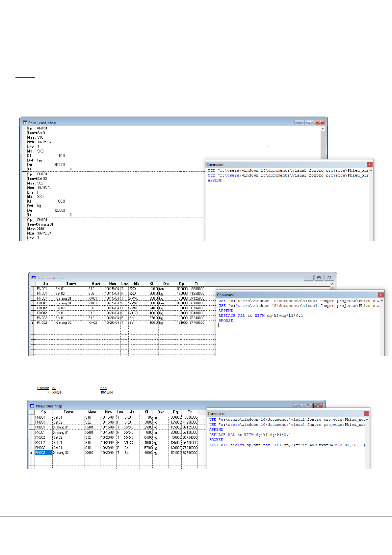The image size is (392, 555).
Task: Click the REPLACE ALL line in the middle Command window
Action: [260, 316]
